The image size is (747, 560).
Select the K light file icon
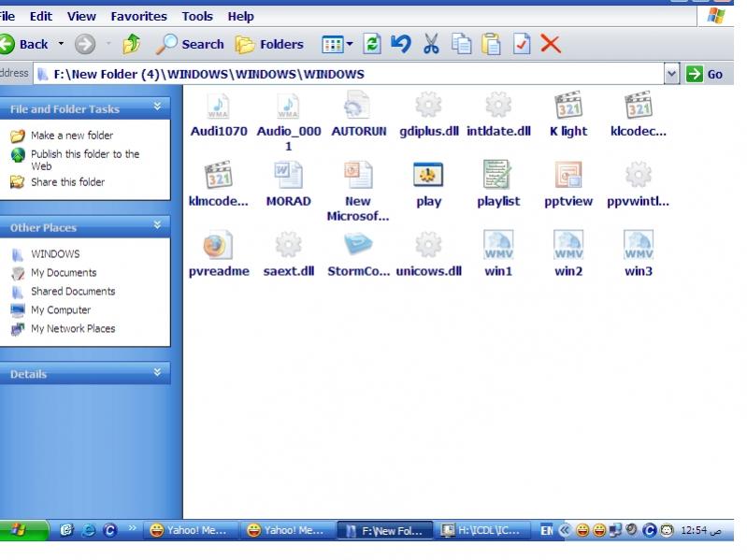pyautogui.click(x=567, y=106)
